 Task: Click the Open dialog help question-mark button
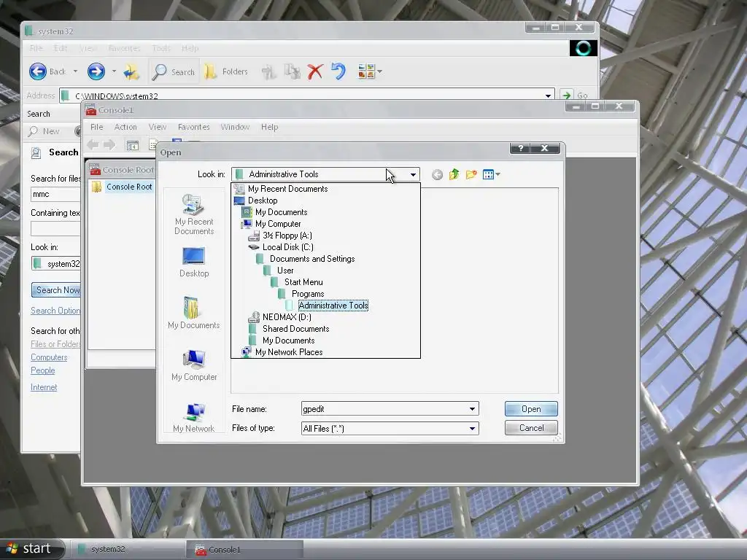coord(520,148)
